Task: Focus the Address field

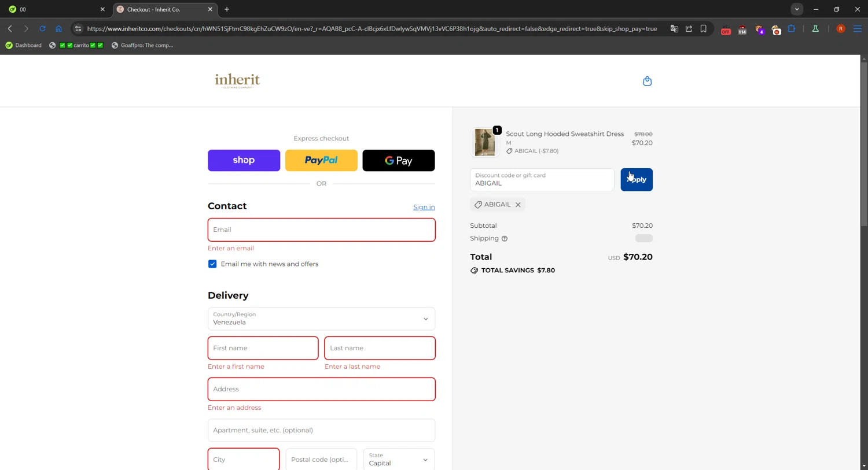Action: pos(321,389)
